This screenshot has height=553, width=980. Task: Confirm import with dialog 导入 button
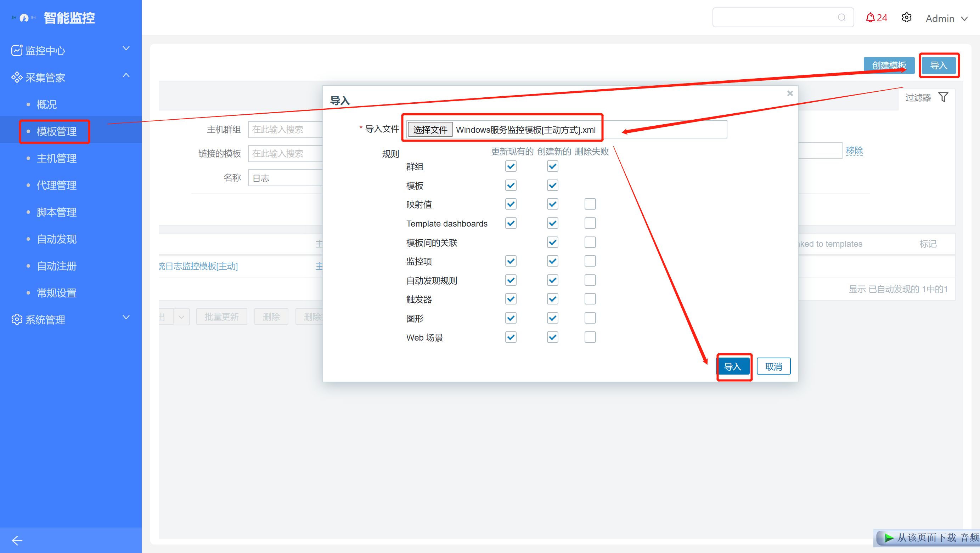pos(732,366)
